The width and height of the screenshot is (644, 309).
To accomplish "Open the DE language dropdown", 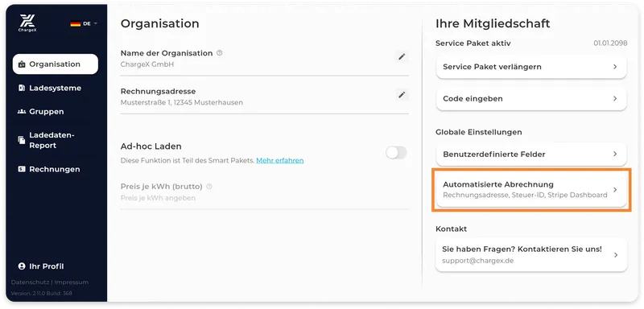I will [85, 24].
